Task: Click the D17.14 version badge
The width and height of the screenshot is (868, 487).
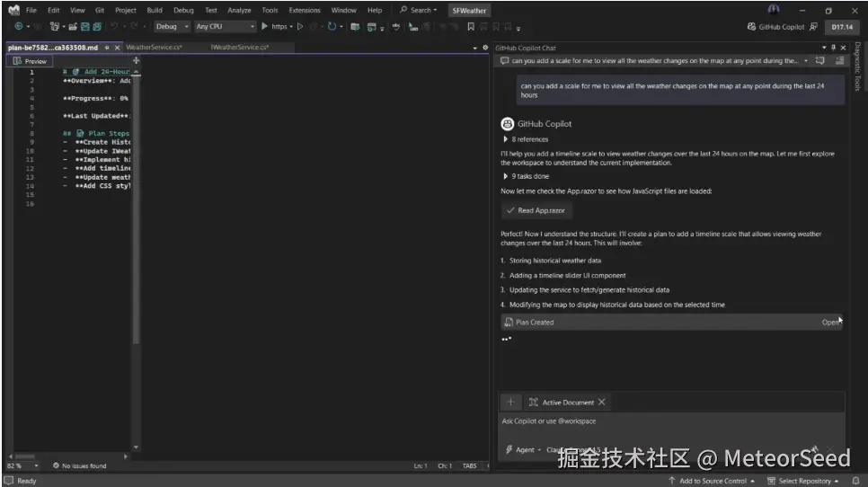Action: [841, 27]
